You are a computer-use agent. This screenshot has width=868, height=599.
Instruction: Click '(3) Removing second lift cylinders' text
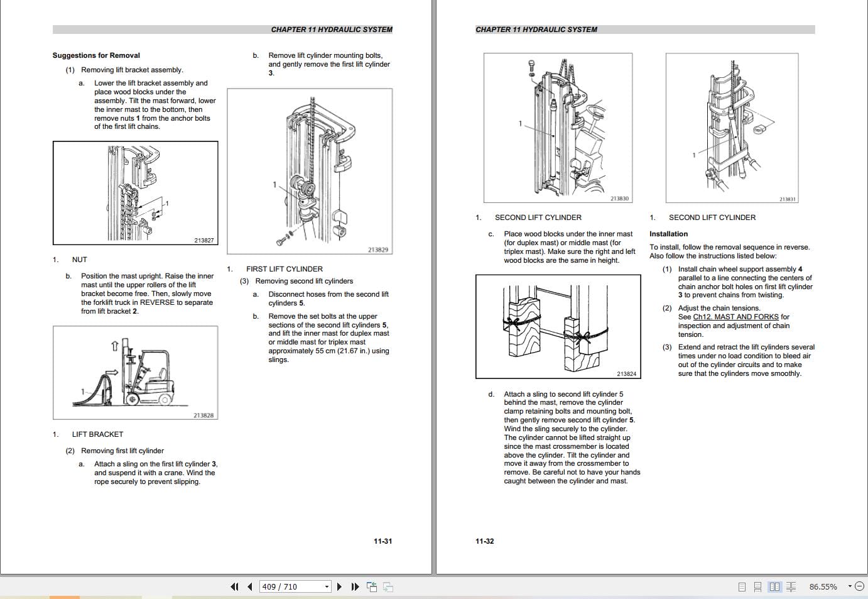coord(296,281)
